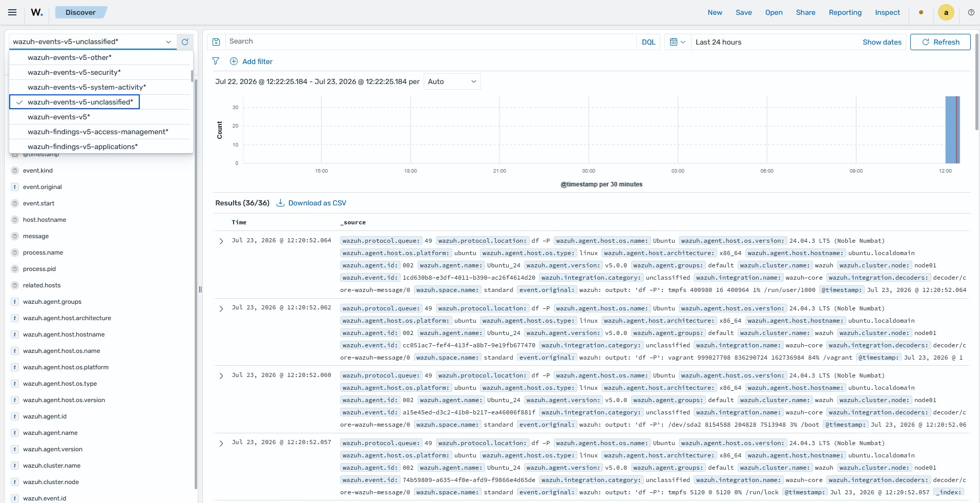Click Open in the top menu

pos(774,12)
